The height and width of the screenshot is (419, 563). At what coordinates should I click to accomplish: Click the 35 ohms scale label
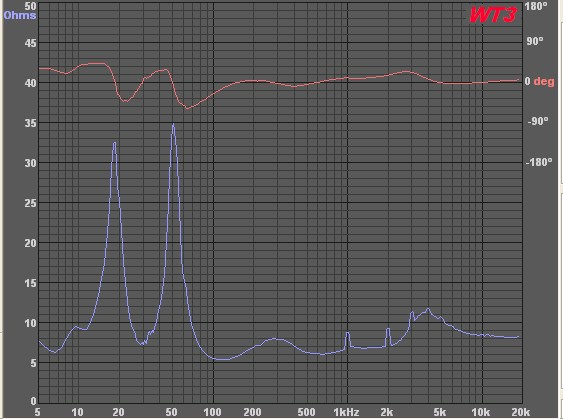click(x=30, y=123)
